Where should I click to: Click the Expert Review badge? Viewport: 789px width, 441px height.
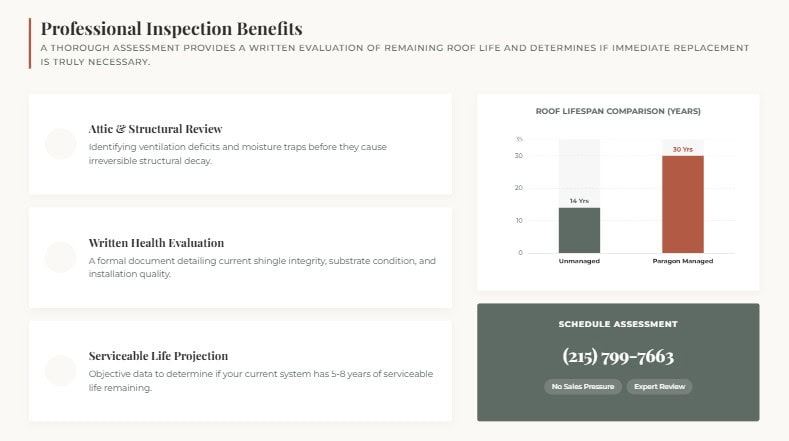coord(659,386)
